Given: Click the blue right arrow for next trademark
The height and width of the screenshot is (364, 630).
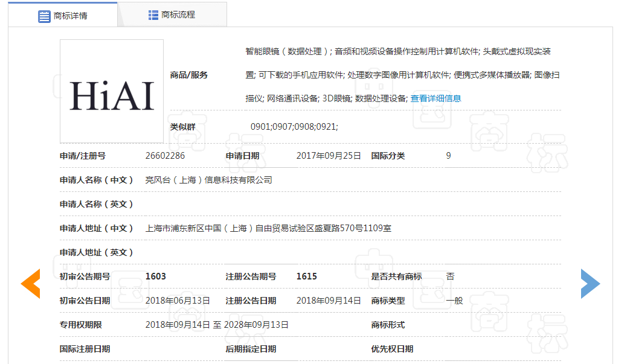Looking at the screenshot, I should [x=590, y=283].
